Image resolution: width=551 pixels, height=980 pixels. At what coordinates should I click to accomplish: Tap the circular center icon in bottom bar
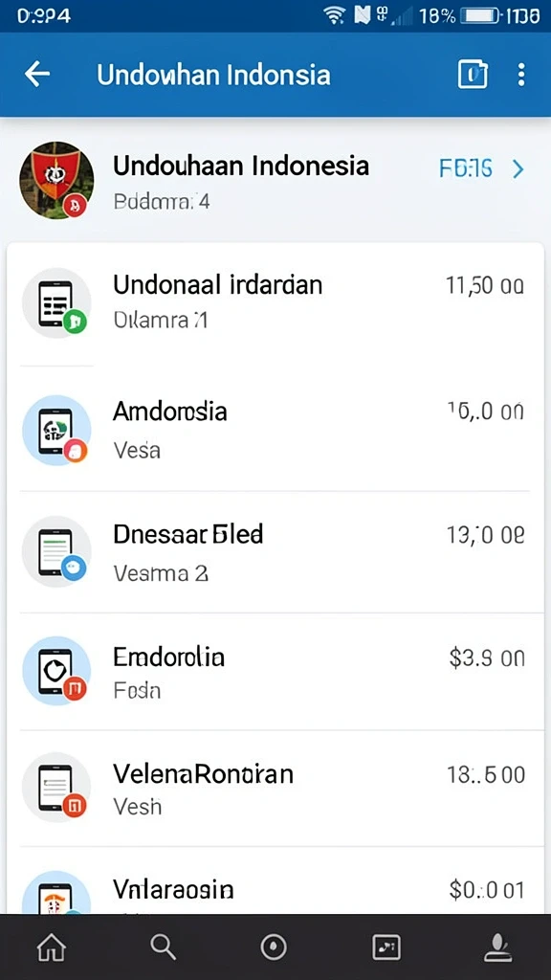point(273,947)
